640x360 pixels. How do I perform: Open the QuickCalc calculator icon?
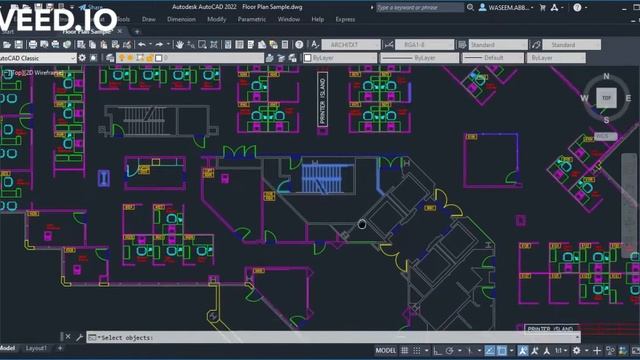285,44
